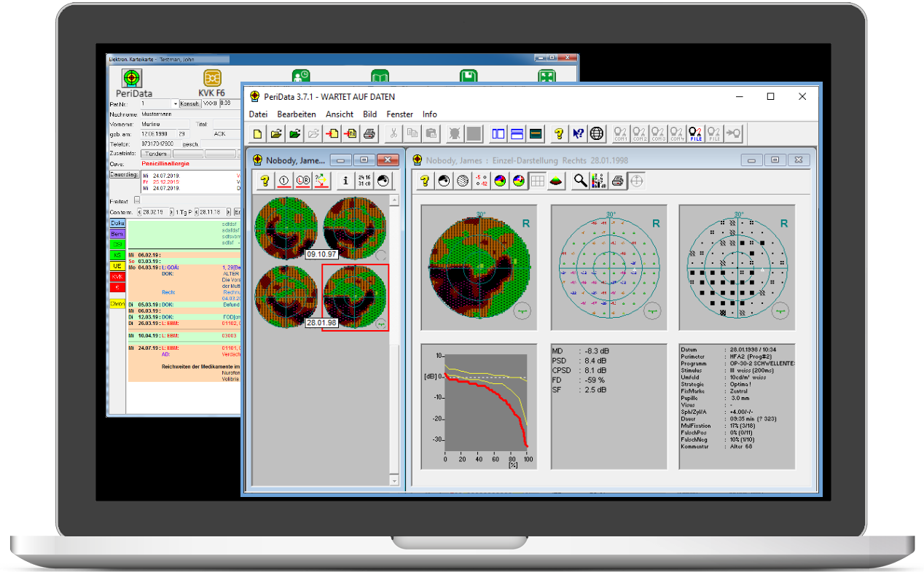Click the Konsult. button in Karteikarte
Image resolution: width=924 pixels, height=583 pixels.
(190, 103)
